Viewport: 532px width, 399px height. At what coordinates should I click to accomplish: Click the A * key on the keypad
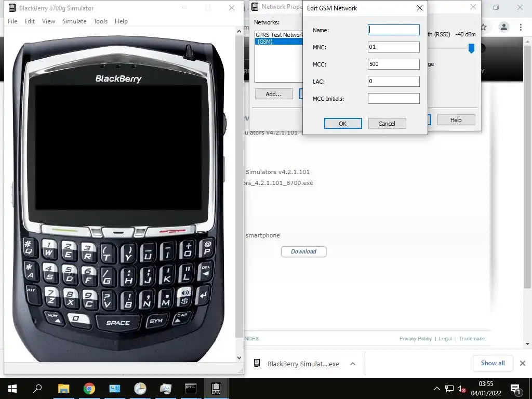point(31,270)
